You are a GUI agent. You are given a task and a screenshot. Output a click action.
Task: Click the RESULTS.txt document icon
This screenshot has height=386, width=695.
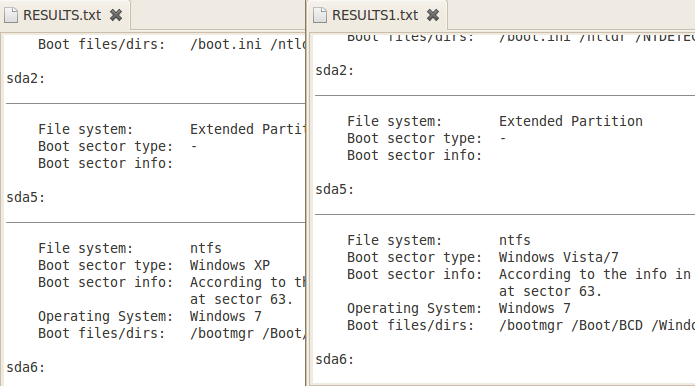(11, 15)
